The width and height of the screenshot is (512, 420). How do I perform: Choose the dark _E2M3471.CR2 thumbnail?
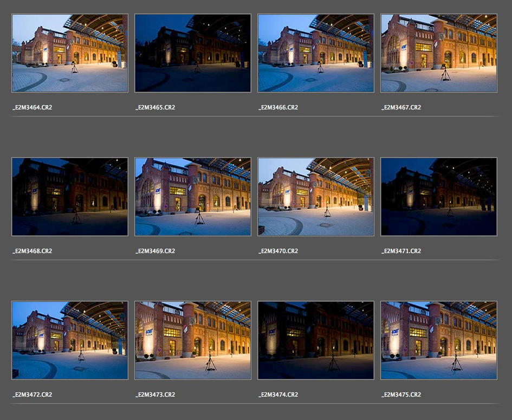(439, 197)
